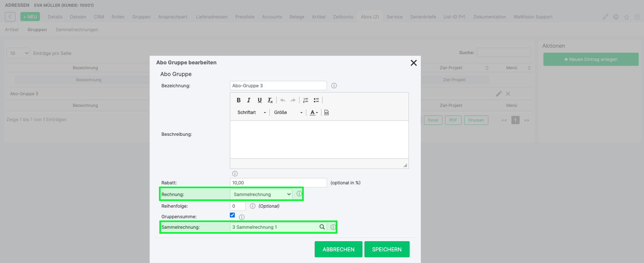Open the source code view icon
The image size is (644, 263).
(326, 112)
